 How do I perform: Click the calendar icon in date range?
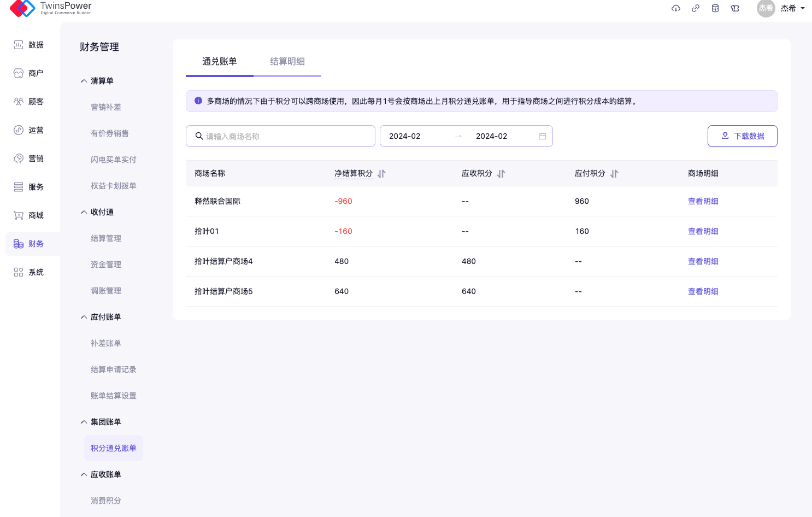543,136
